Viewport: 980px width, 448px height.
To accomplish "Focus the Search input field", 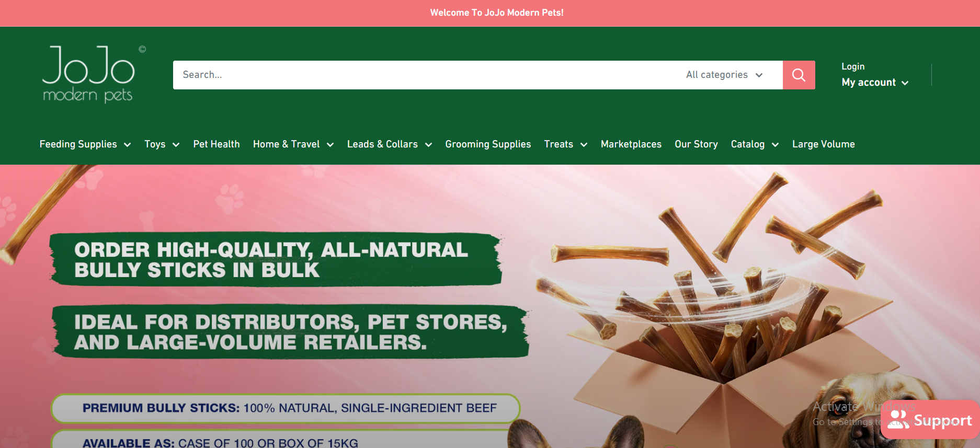I will pyautogui.click(x=425, y=75).
